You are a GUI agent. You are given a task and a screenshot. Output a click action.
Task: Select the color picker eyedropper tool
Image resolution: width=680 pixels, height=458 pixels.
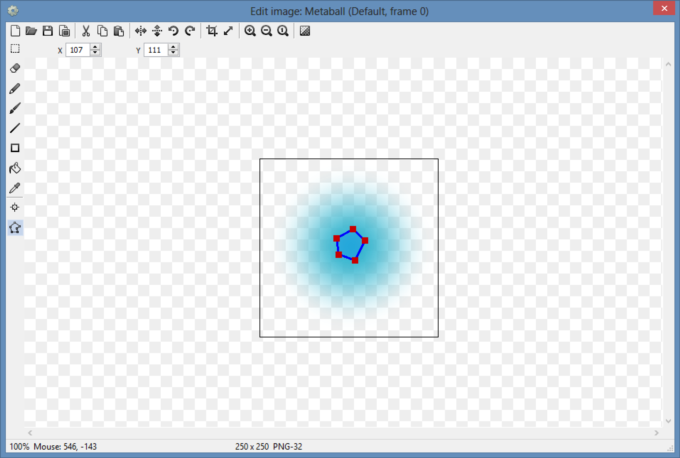click(15, 188)
